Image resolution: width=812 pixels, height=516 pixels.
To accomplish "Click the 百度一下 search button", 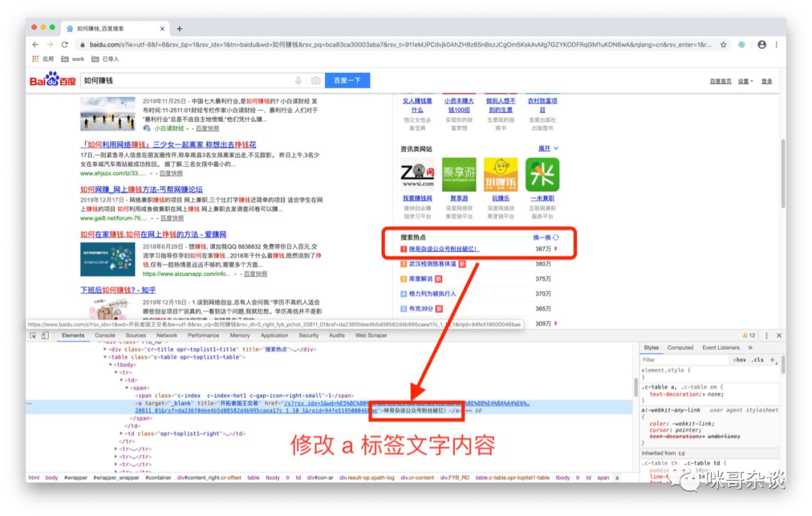I will coord(347,80).
